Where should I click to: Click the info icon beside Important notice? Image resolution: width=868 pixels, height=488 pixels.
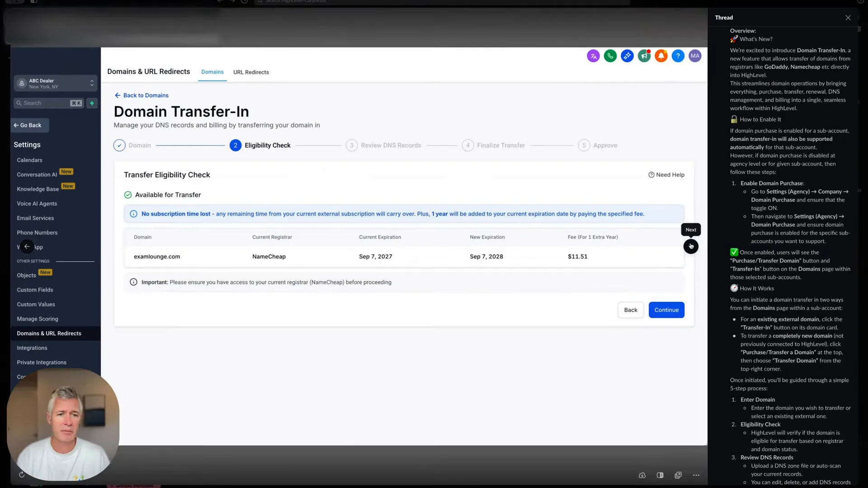(x=133, y=282)
